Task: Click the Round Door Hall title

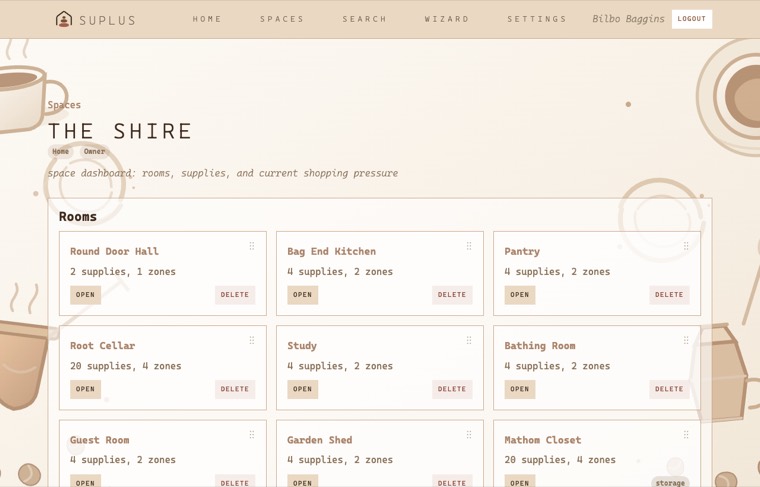Action: (114, 251)
